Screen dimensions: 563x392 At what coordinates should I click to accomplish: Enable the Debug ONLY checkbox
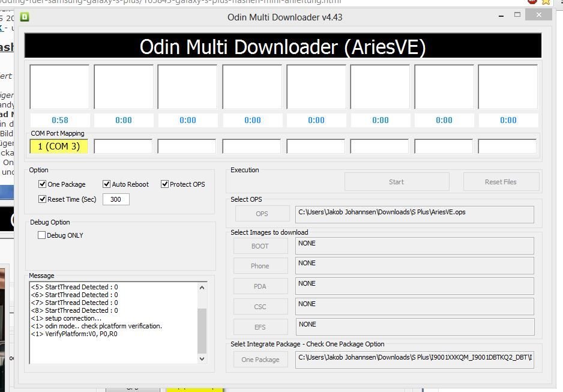click(x=41, y=235)
